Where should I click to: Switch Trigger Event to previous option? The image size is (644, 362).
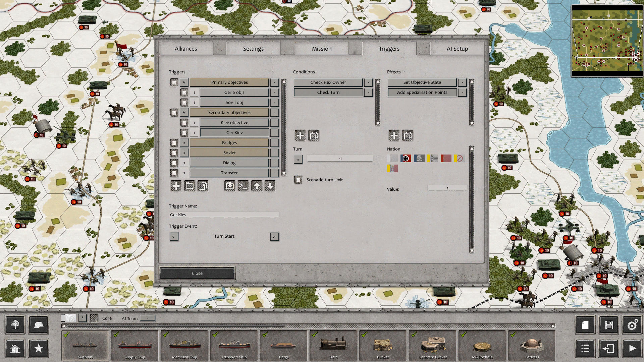(x=174, y=237)
